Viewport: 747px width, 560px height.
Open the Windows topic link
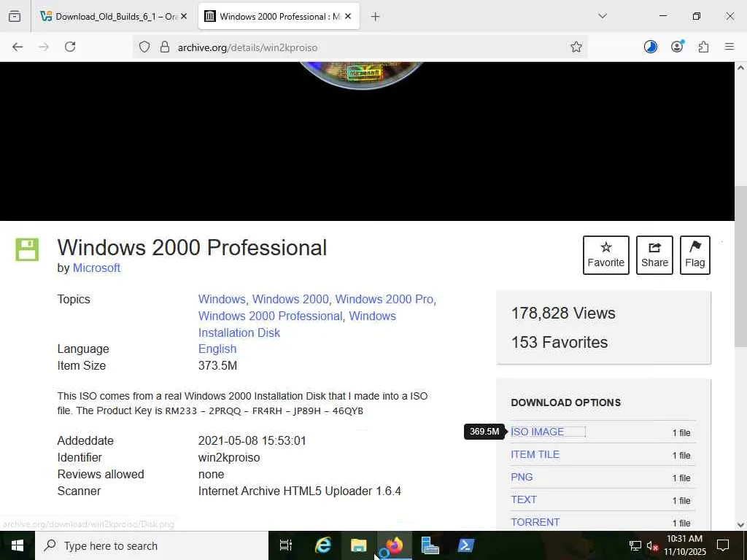click(x=222, y=300)
